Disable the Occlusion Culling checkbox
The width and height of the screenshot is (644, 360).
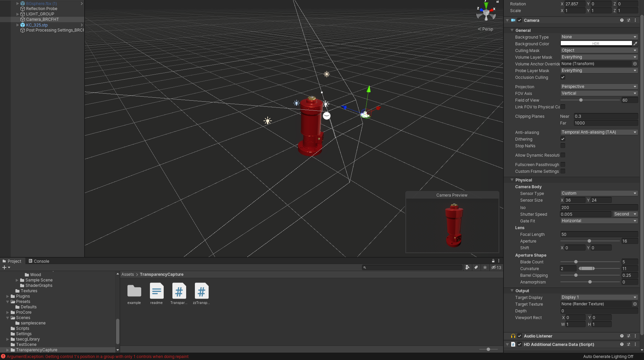(563, 77)
